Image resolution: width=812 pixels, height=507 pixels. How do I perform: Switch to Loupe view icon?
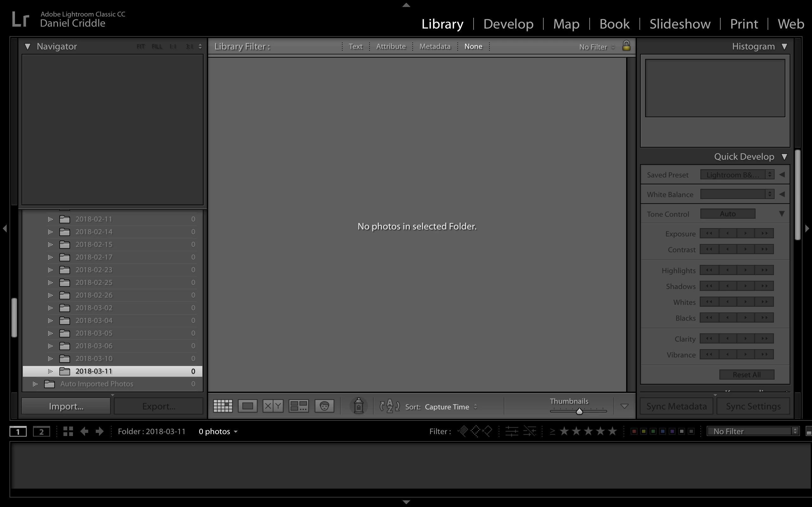(248, 406)
